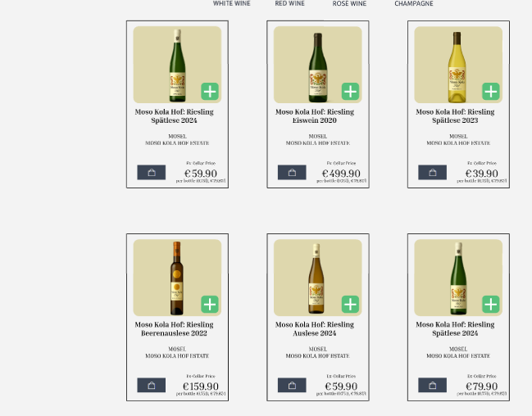Viewport: 532px width, 416px height.
Task: Open the Riesling Beerenauslese 2022 title link
Action: (x=174, y=329)
